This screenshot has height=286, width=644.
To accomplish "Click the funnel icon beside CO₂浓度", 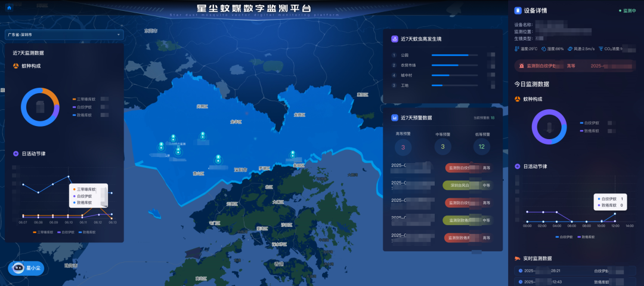I will tap(600, 48).
